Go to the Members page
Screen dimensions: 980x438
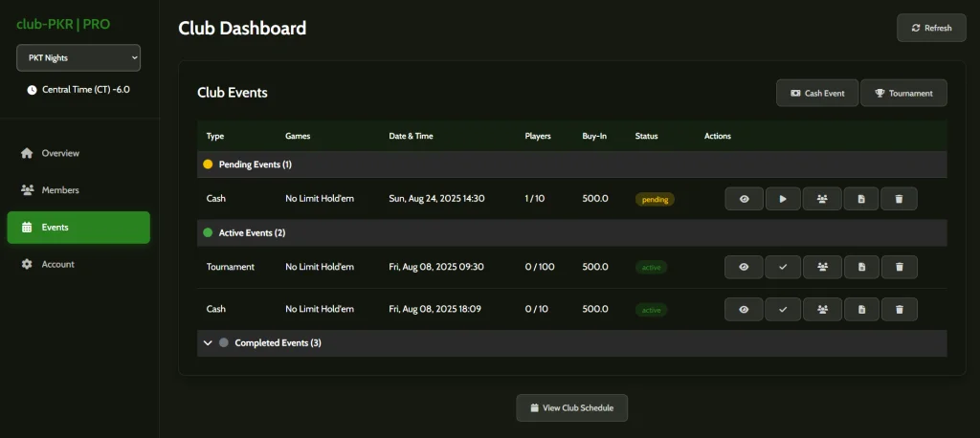tap(59, 190)
